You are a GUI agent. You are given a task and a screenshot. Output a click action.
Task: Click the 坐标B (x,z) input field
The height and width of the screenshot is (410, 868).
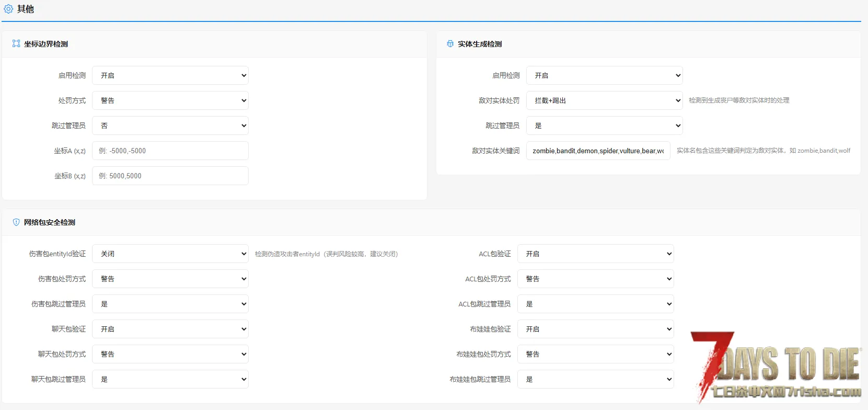click(x=170, y=176)
